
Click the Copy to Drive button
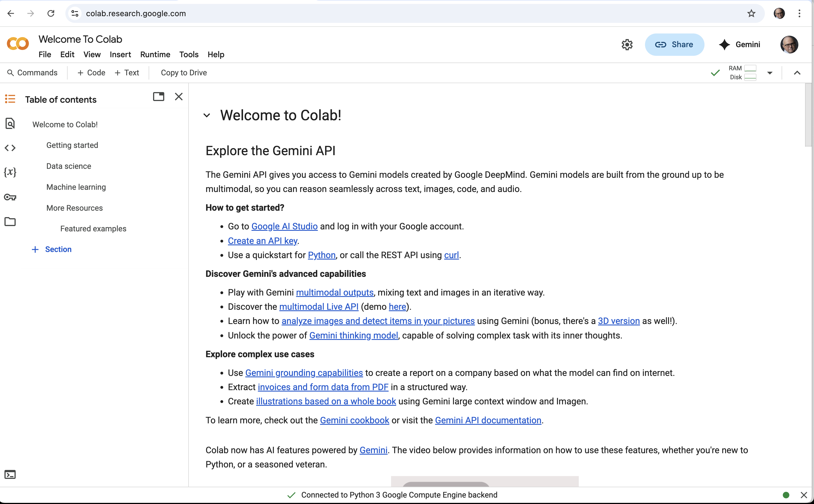click(x=184, y=73)
